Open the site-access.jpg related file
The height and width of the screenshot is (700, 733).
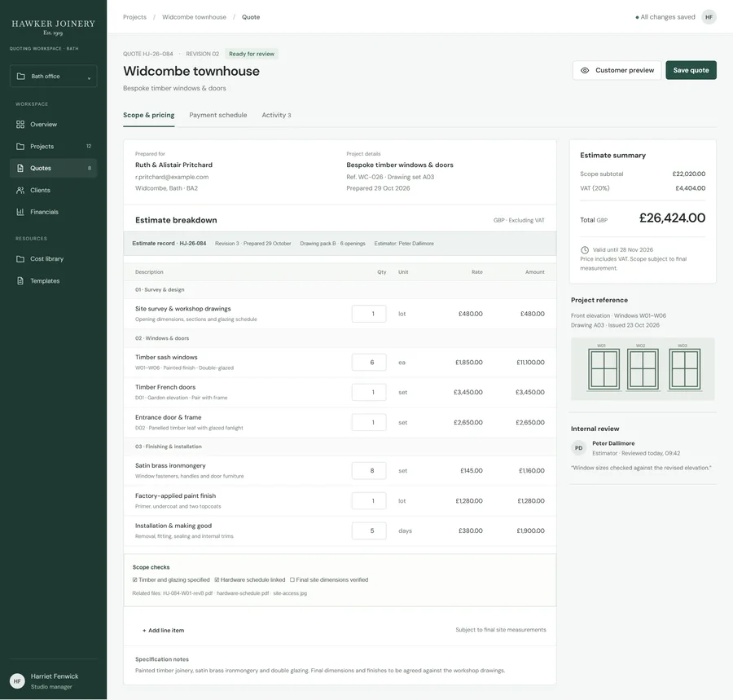pos(290,593)
